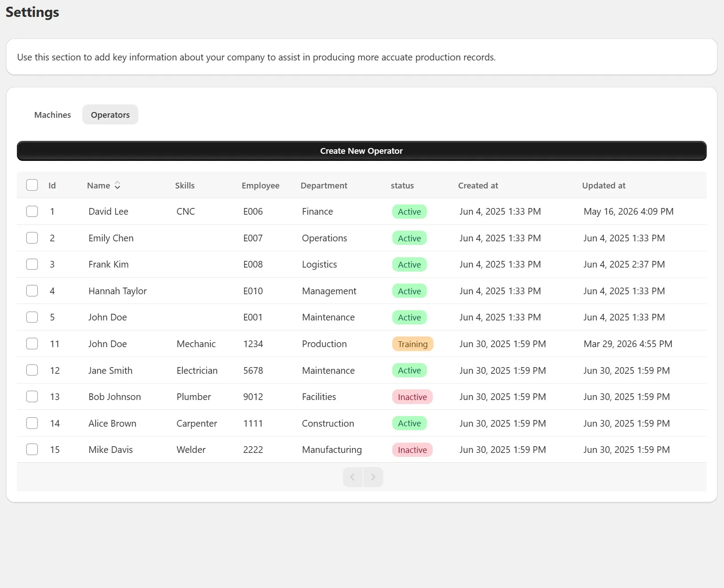Click the Training status badge for John Doe
Screen dimensions: 724x588
[x=413, y=344]
